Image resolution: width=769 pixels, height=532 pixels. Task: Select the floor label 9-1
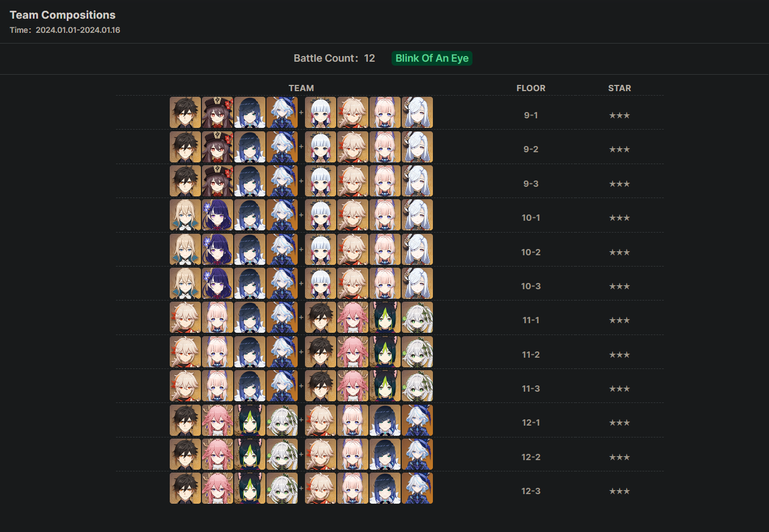pos(531,115)
